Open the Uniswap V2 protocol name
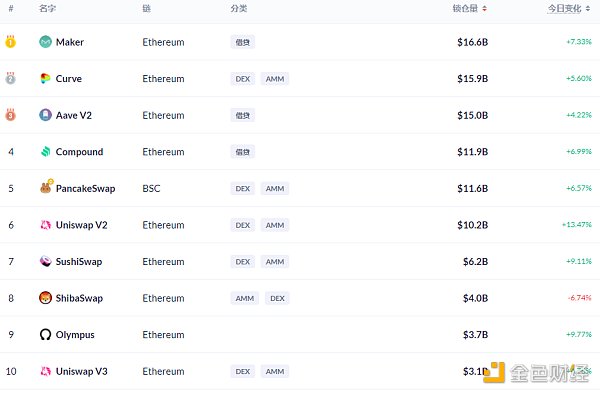This screenshot has width=600, height=394. (x=82, y=225)
